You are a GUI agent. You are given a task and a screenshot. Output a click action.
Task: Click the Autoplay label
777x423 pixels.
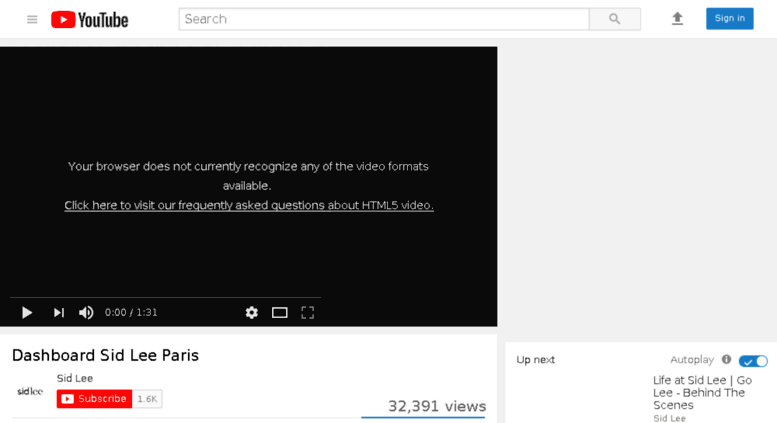point(692,360)
